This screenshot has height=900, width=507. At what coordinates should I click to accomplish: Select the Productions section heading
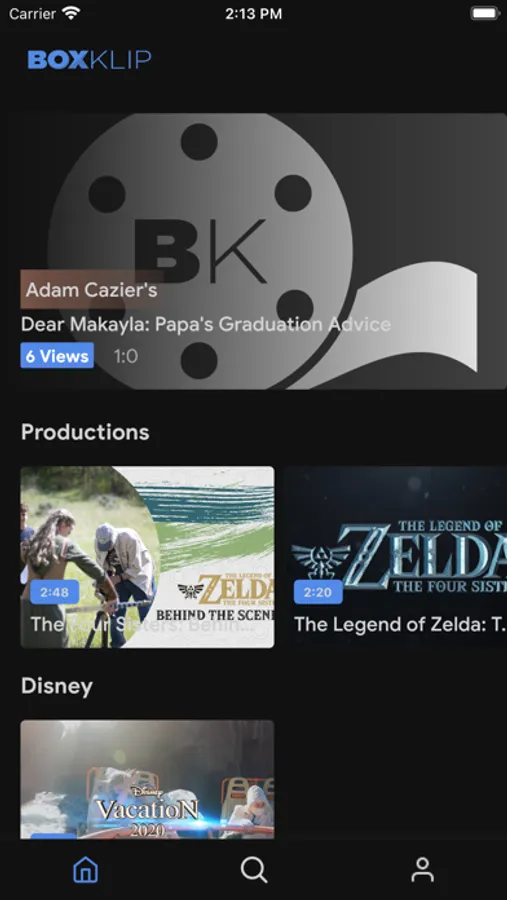tap(85, 432)
